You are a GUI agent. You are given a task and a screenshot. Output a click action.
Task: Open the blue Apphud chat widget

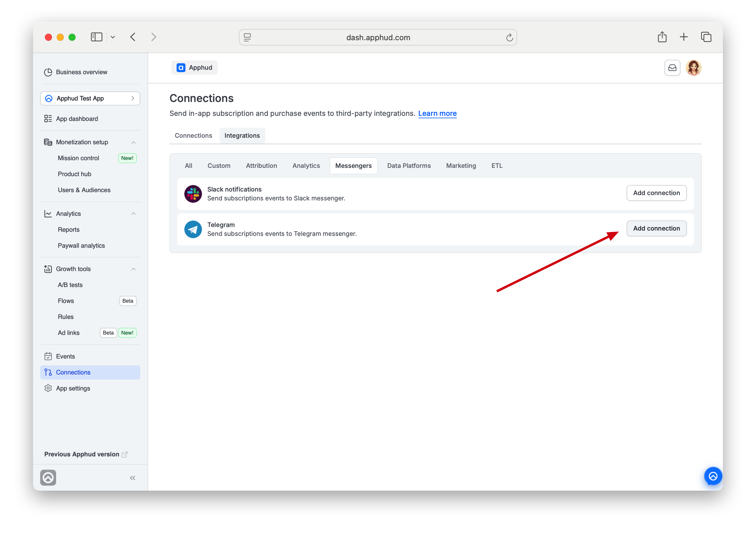click(x=713, y=476)
